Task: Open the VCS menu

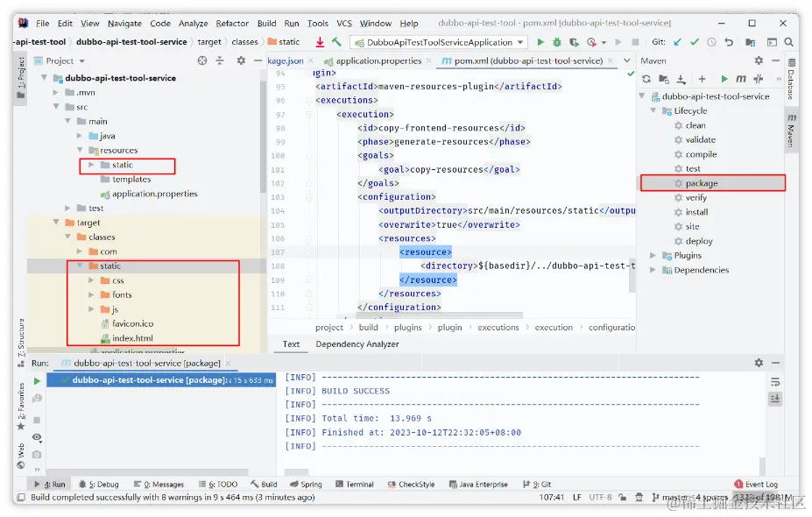Action: (344, 24)
